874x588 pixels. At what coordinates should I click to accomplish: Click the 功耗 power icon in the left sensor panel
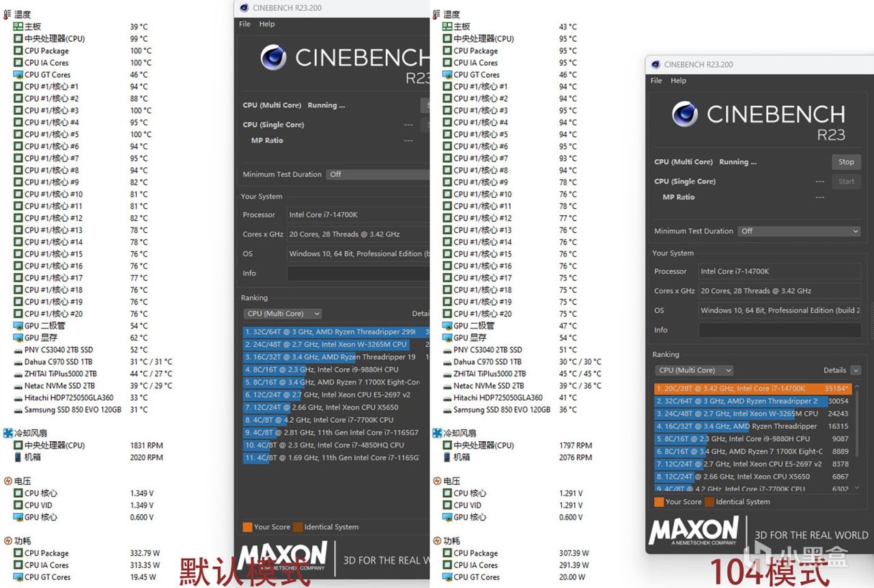tap(8, 541)
